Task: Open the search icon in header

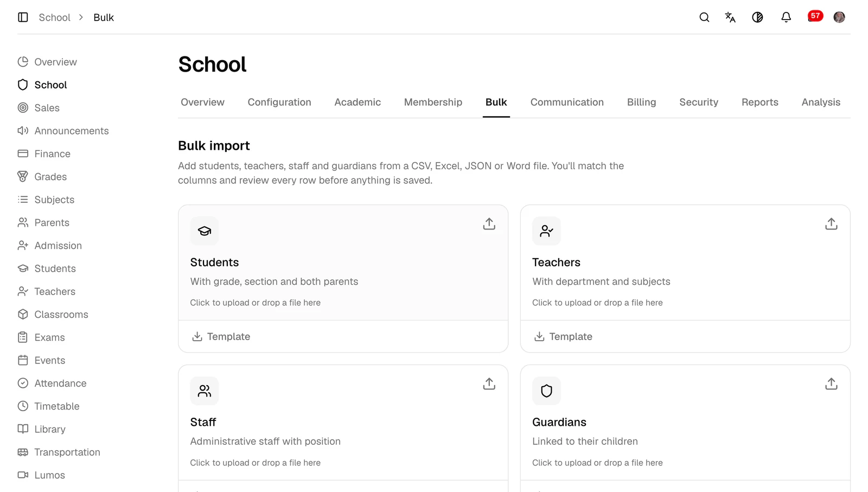Action: pos(704,17)
